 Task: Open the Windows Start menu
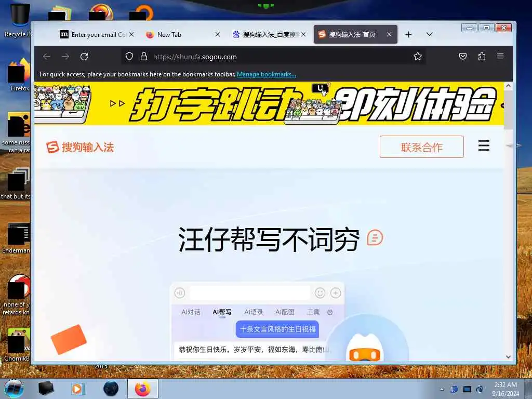pyautogui.click(x=14, y=389)
